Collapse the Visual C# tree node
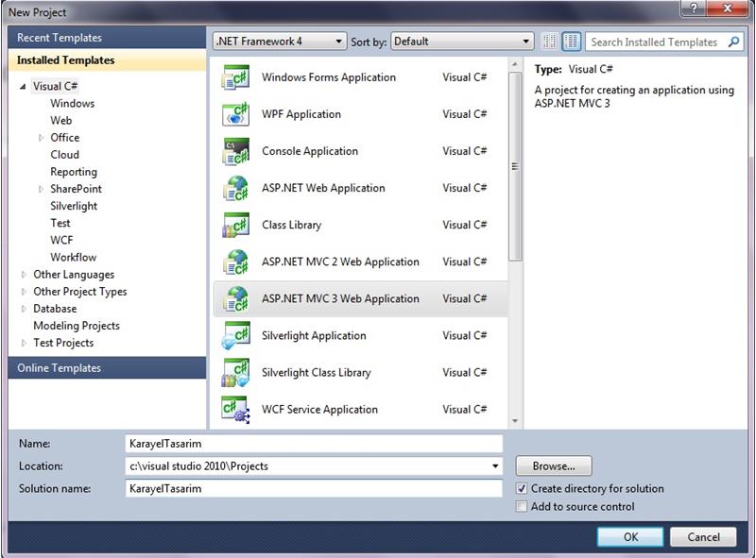Image resolution: width=756 pixels, height=558 pixels. click(23, 87)
